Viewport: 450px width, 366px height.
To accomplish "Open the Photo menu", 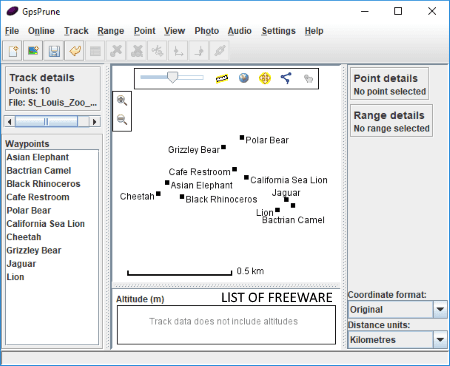I will click(x=207, y=31).
